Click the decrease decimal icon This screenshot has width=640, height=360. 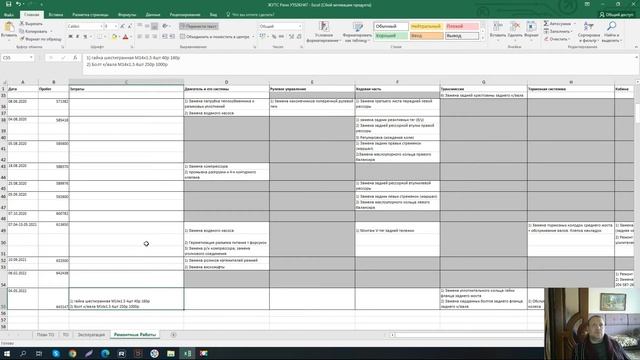[x=299, y=37]
